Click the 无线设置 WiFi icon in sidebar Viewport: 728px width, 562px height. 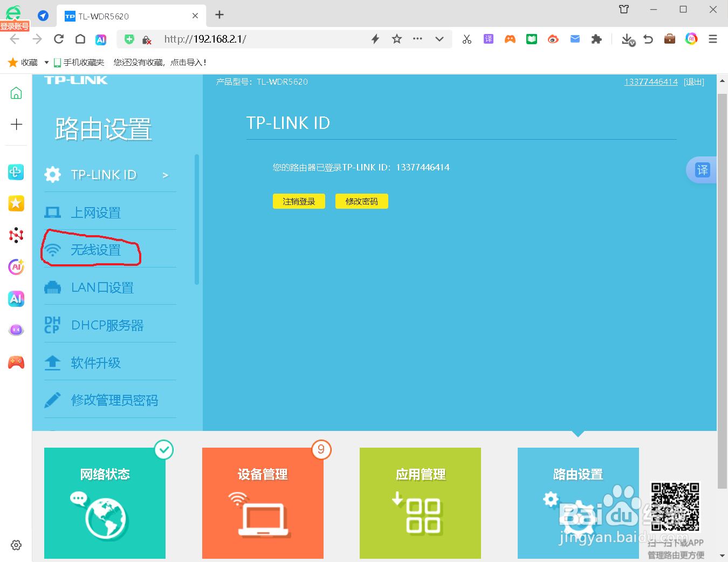click(x=53, y=250)
